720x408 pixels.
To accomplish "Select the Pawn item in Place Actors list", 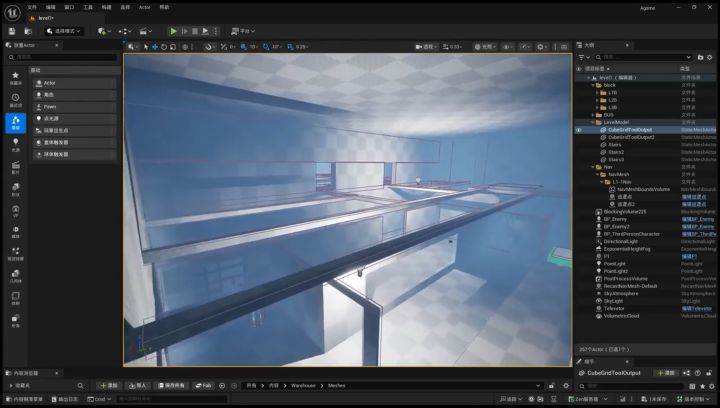I will (74, 107).
